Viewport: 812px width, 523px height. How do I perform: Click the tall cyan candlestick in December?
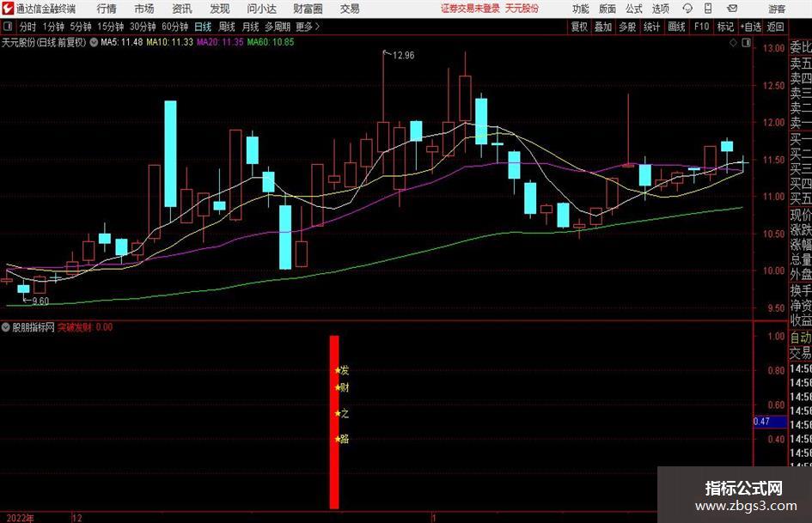pos(170,154)
